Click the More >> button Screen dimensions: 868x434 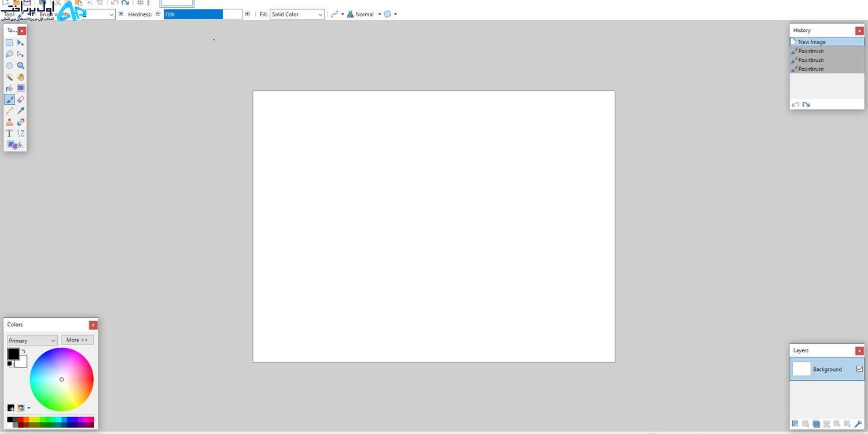[x=78, y=340]
